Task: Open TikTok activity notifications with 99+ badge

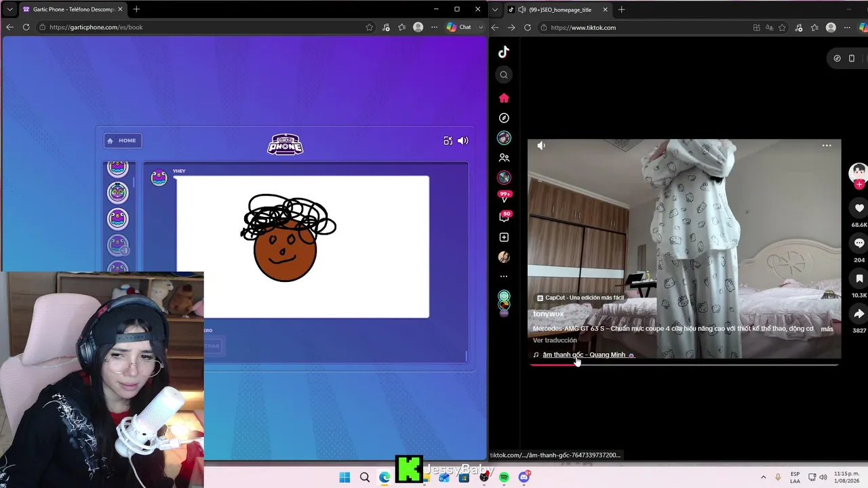Action: (x=504, y=197)
